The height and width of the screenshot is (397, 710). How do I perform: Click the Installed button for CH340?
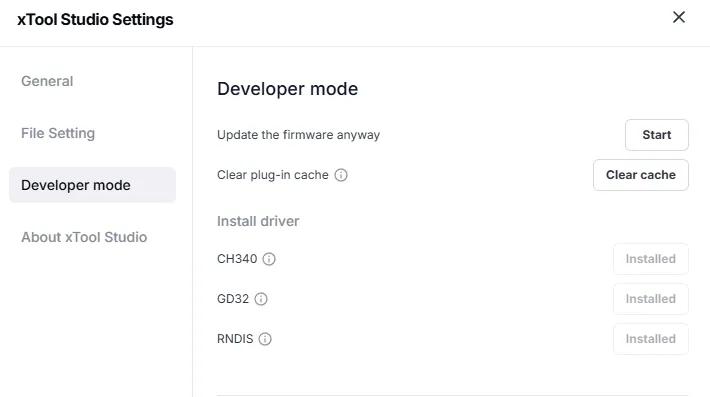(x=651, y=259)
